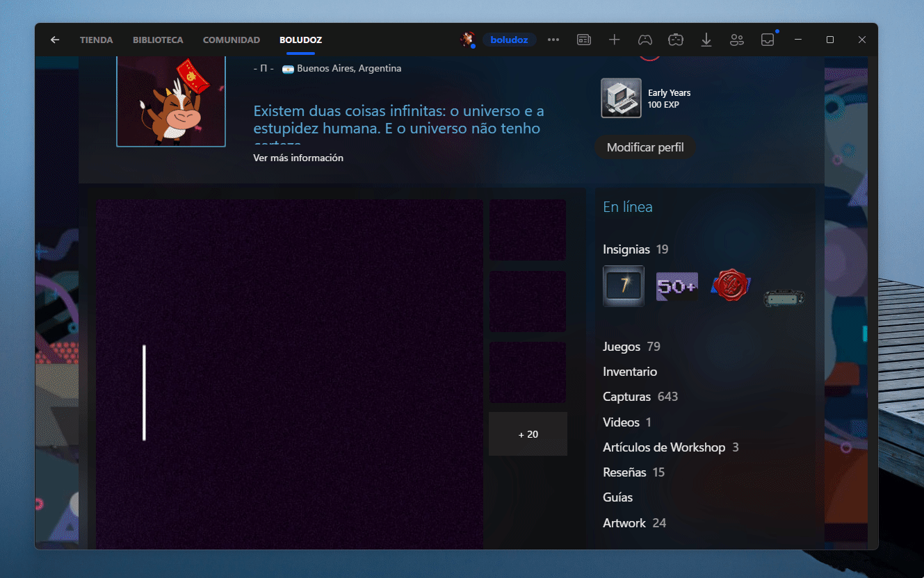The image size is (924, 578).
Task: Open the friends icon
Action: tap(737, 40)
